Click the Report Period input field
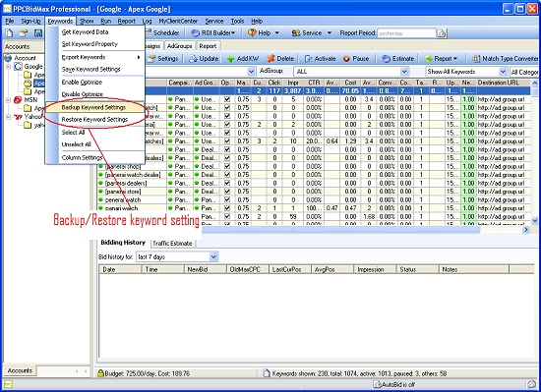541x392 pixels. coord(406,33)
